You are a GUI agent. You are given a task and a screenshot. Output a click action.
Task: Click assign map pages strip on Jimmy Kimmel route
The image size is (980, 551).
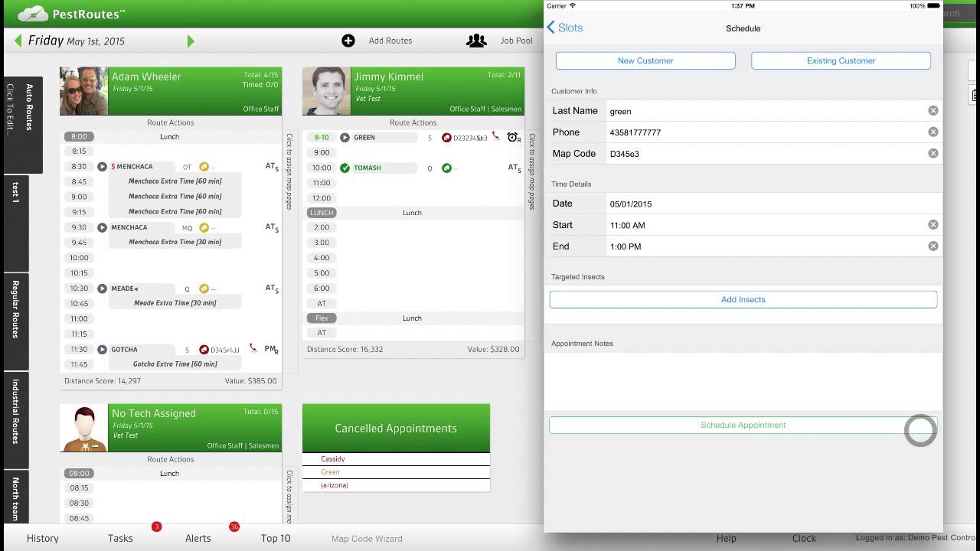coord(531,172)
